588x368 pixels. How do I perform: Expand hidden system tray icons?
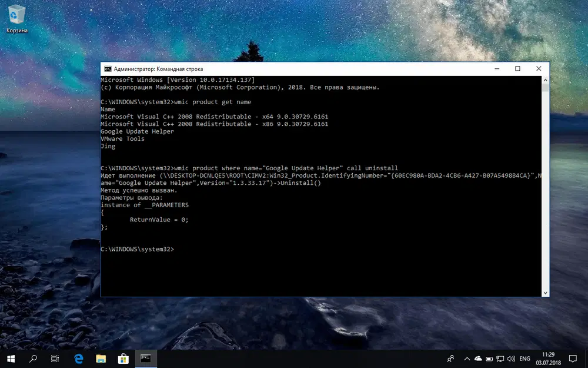tap(466, 359)
